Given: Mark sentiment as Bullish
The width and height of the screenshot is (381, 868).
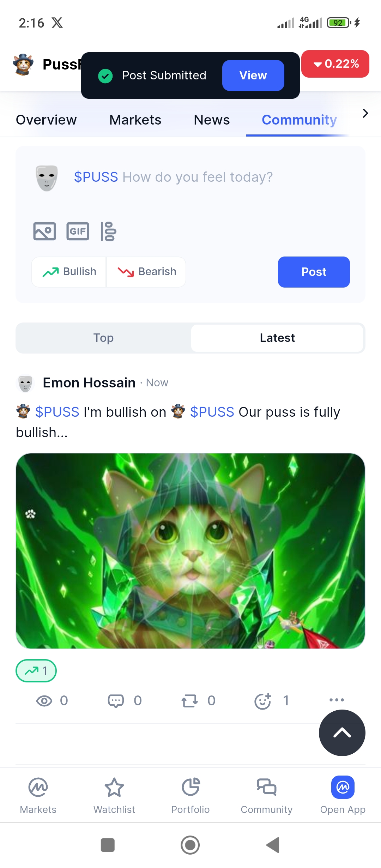Looking at the screenshot, I should pyautogui.click(x=69, y=272).
